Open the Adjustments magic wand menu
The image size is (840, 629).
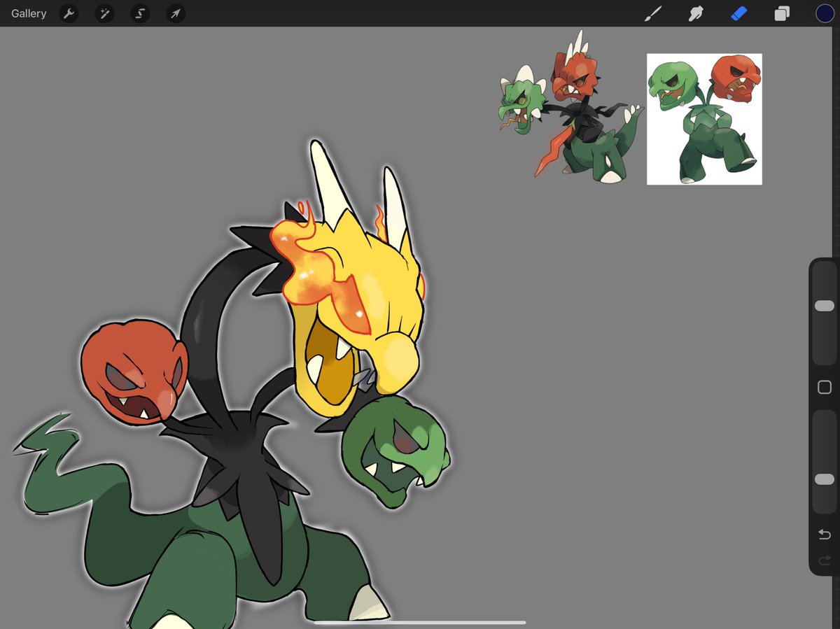[x=104, y=13]
